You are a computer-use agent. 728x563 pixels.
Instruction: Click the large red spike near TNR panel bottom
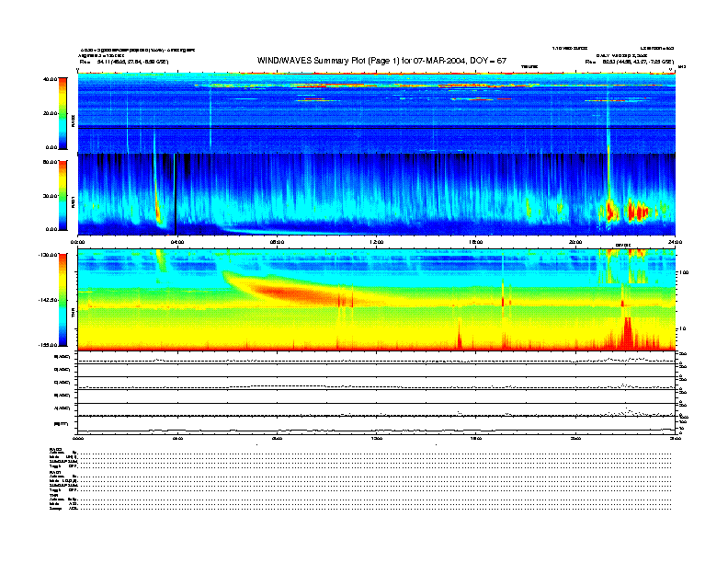pyautogui.click(x=627, y=331)
